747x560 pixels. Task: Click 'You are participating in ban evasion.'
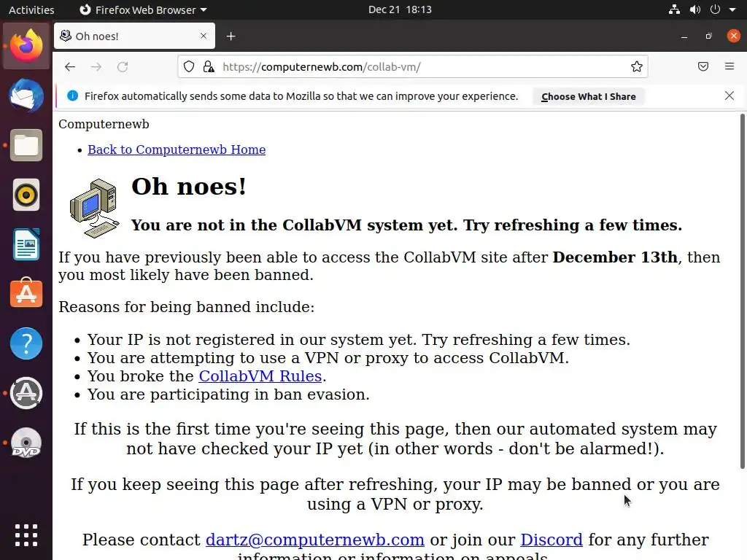point(228,394)
